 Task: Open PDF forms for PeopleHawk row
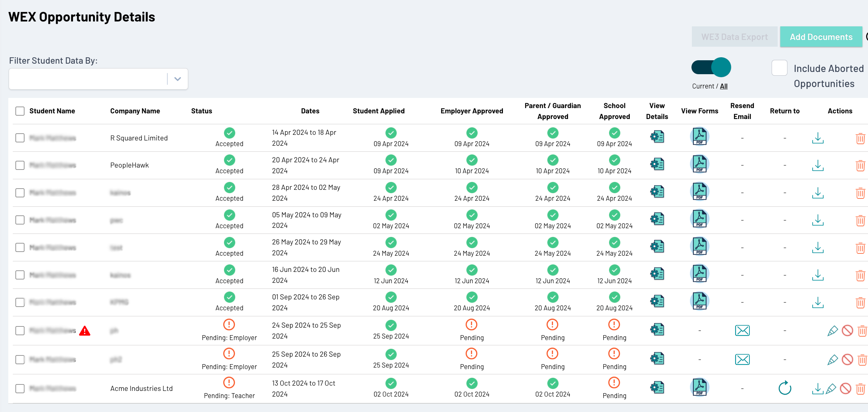[x=699, y=164]
